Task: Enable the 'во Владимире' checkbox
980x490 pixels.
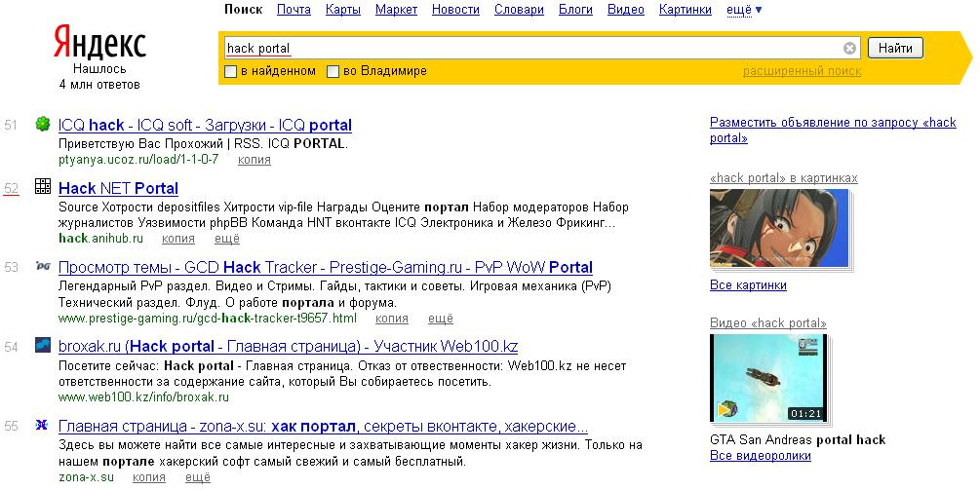Action: 333,71
